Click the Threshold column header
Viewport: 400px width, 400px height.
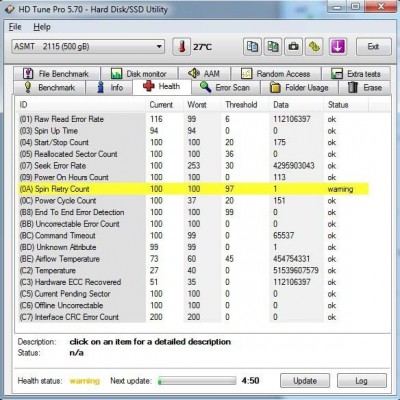(x=245, y=105)
